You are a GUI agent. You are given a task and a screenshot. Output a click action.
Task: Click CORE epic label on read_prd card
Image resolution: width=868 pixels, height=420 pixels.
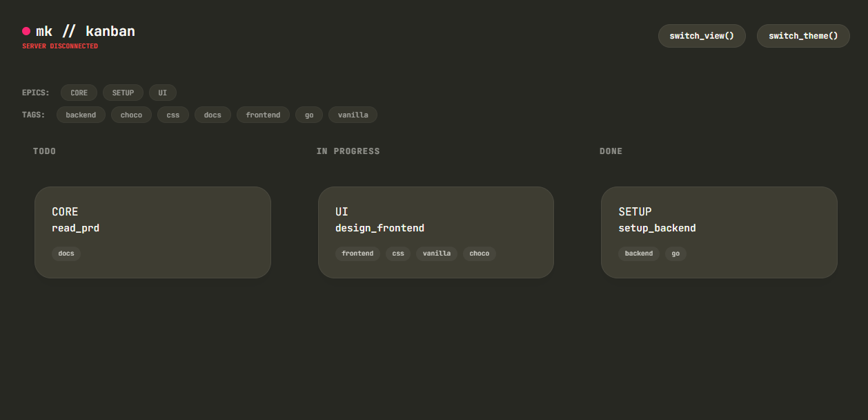click(x=66, y=212)
